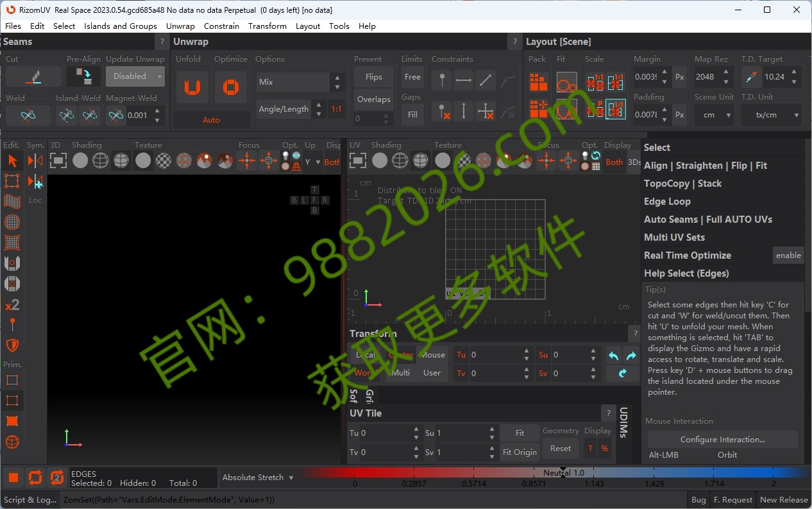This screenshot has width=812, height=509.
Task: Toggle the Both display mode in 3D viewport
Action: pyautogui.click(x=332, y=162)
